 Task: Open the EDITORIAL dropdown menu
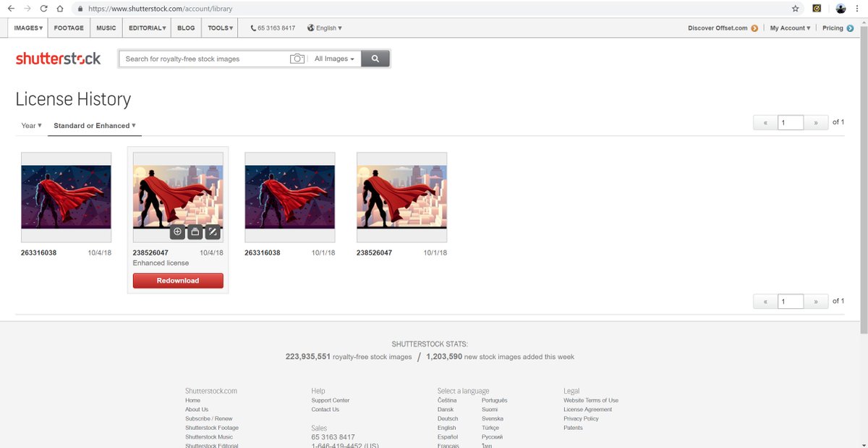(148, 28)
